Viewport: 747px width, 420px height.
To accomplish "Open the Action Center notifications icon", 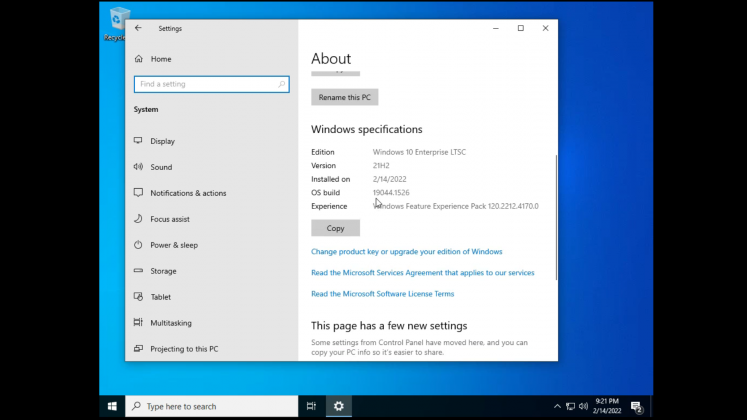I will 637,407.
